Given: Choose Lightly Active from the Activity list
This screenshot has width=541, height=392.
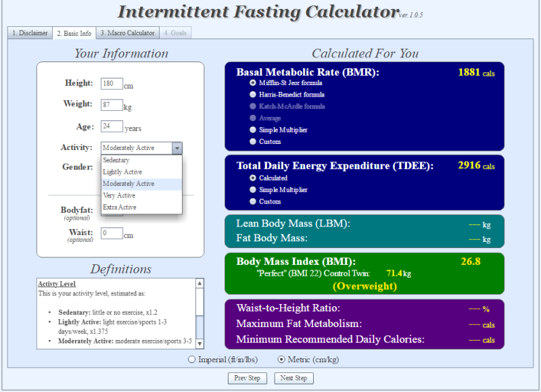Looking at the screenshot, I should [141, 172].
